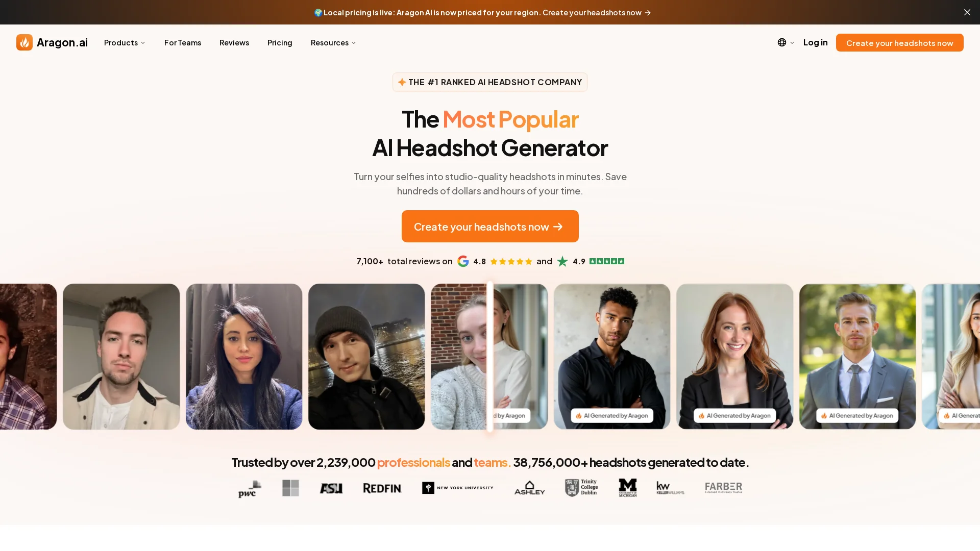The width and height of the screenshot is (980, 551).
Task: Click the header Create your headshots now button
Action: [899, 42]
